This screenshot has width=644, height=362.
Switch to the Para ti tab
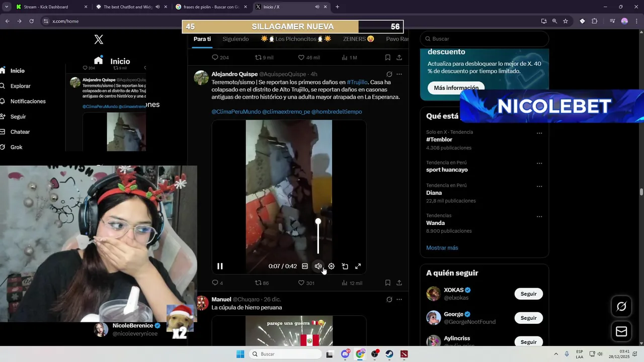pyautogui.click(x=202, y=39)
